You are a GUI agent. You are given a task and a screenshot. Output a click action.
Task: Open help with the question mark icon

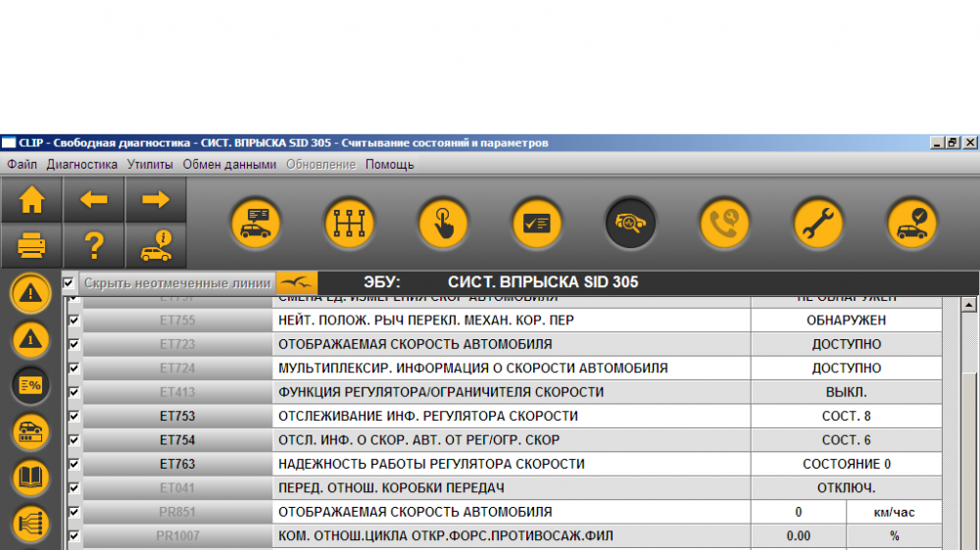pos(94,245)
